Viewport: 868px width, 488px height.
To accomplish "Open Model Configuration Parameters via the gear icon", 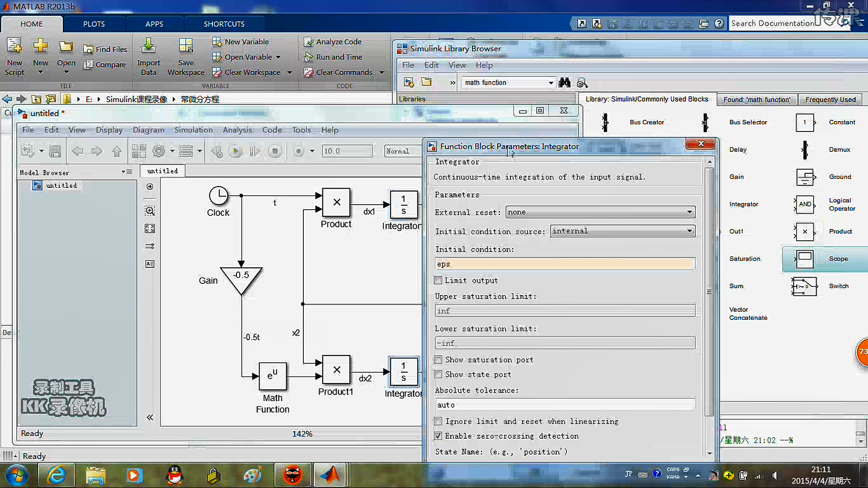I will tap(158, 151).
